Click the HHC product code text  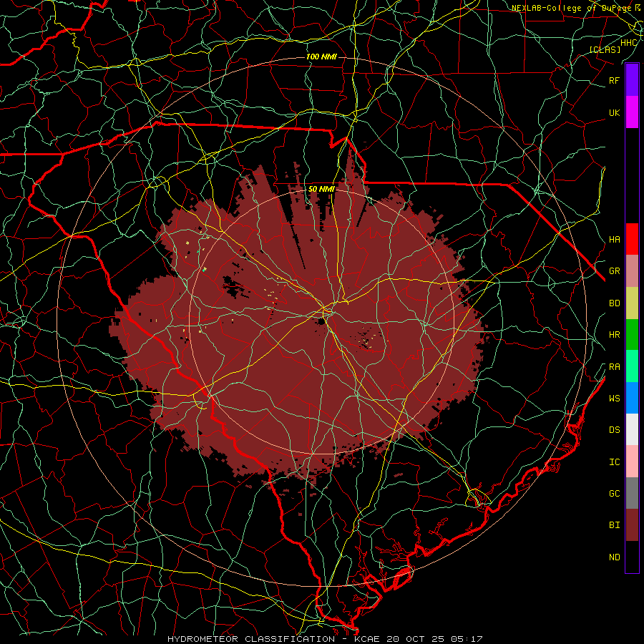pyautogui.click(x=629, y=43)
